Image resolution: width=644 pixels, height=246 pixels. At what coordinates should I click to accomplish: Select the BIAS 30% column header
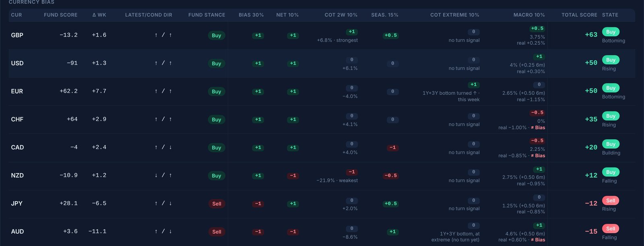click(251, 15)
